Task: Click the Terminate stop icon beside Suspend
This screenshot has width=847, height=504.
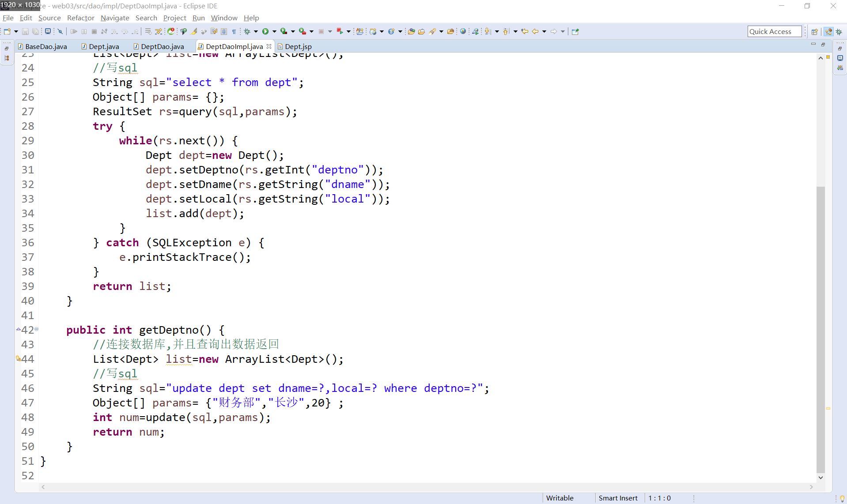Action: [x=94, y=31]
